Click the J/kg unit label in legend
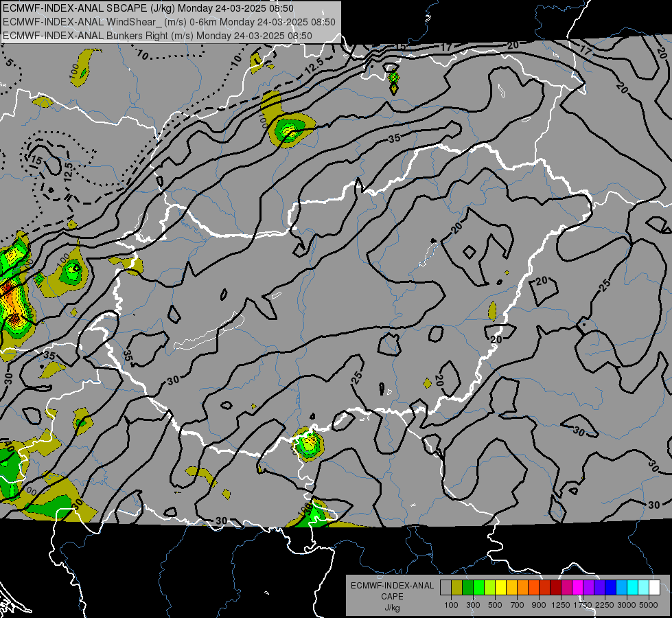 (392, 608)
